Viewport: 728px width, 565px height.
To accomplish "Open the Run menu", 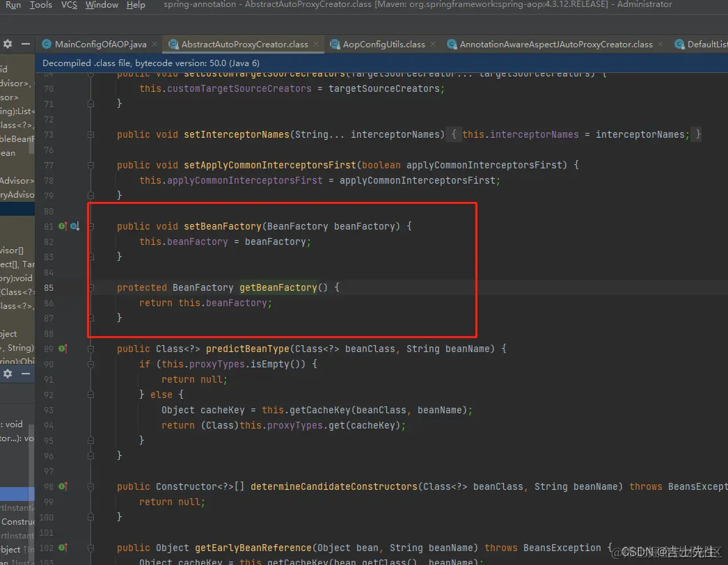I will (x=13, y=5).
